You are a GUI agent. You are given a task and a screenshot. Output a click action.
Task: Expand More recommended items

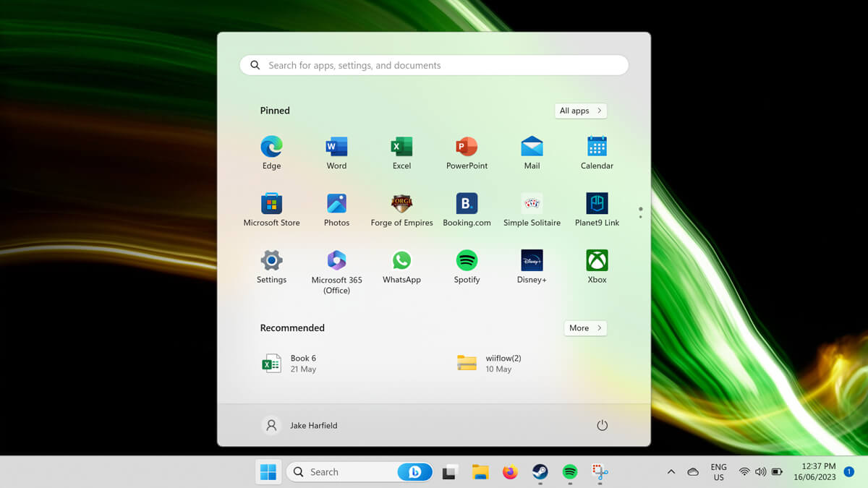(584, 328)
